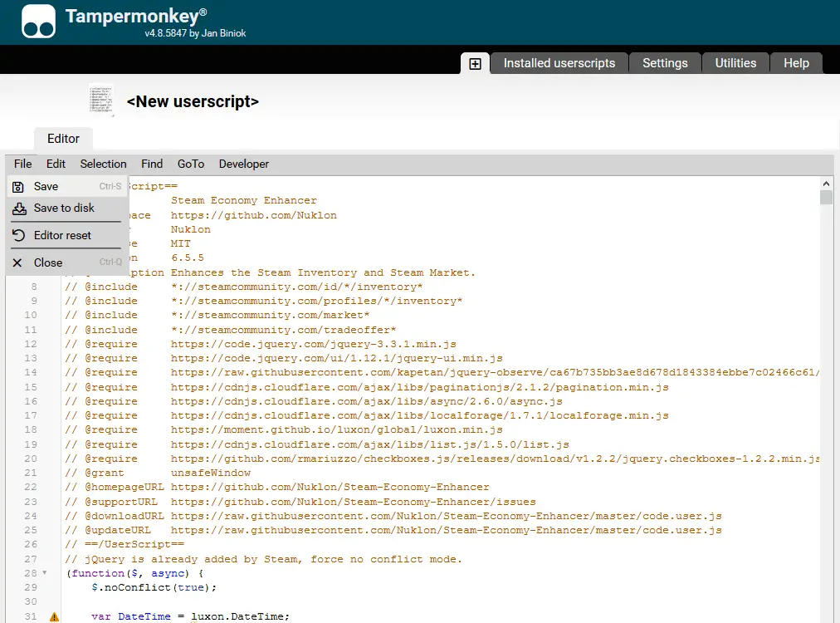Switch to the Utilities tab
Screen dimensions: 840x623
click(x=735, y=63)
